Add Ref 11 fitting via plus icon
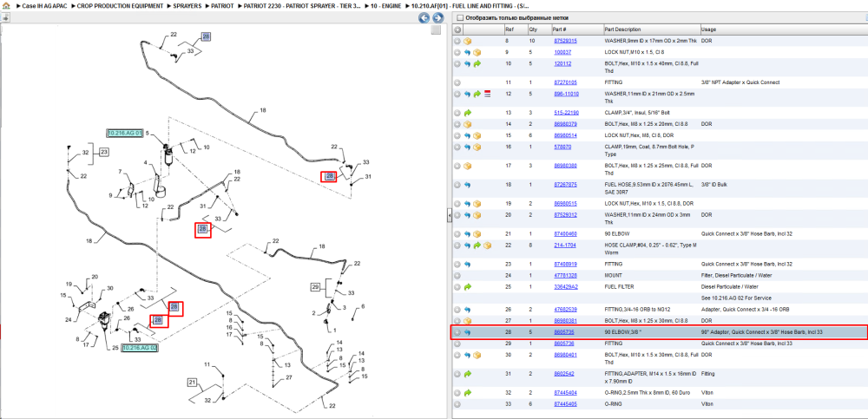 pos(457,82)
